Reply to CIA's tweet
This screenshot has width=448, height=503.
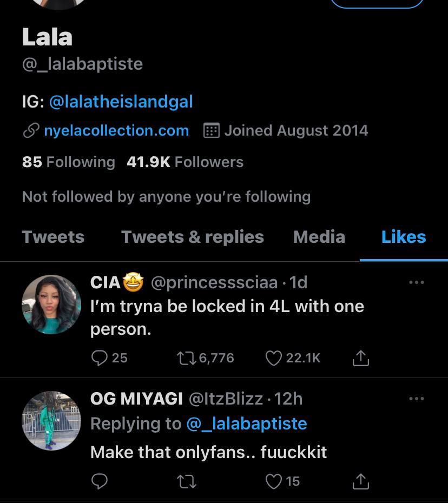[100, 358]
